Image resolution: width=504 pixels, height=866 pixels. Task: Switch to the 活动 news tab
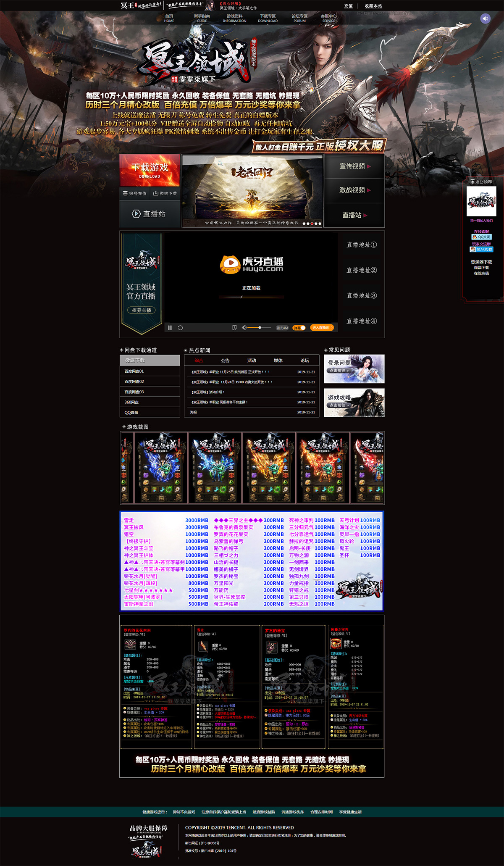point(252,361)
